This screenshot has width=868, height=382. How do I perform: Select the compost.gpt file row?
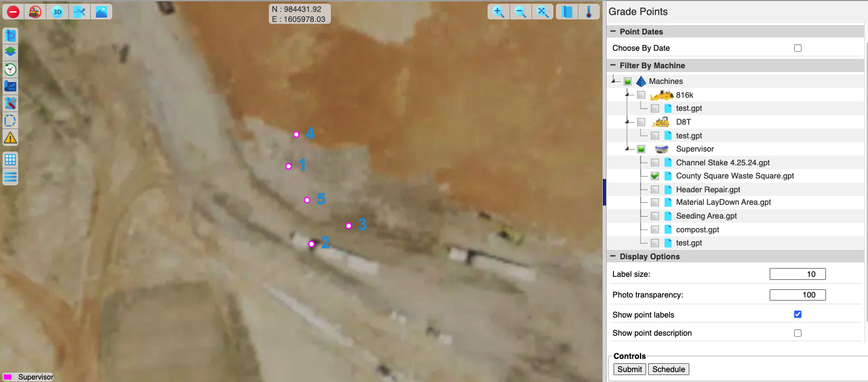[698, 230]
